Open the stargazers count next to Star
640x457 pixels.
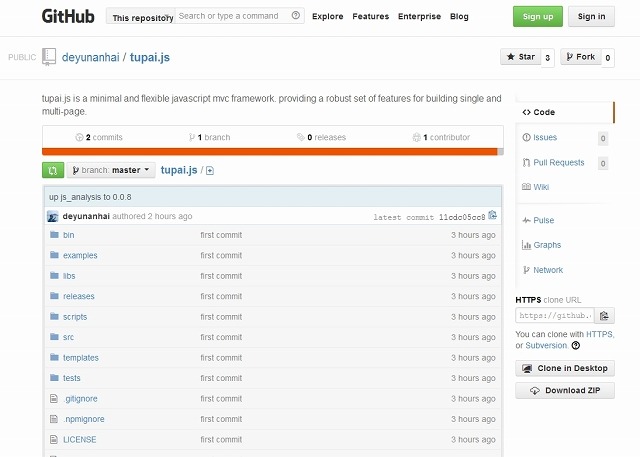548,58
